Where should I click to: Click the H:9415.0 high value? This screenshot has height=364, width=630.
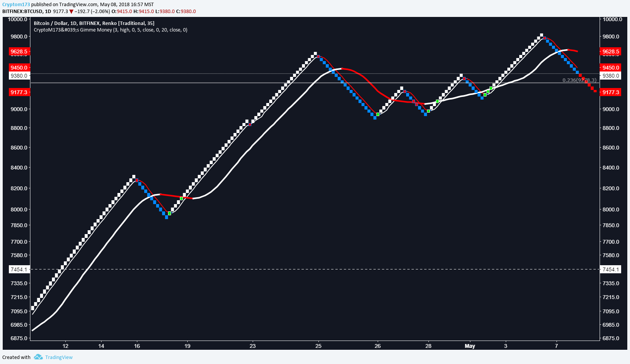point(144,12)
